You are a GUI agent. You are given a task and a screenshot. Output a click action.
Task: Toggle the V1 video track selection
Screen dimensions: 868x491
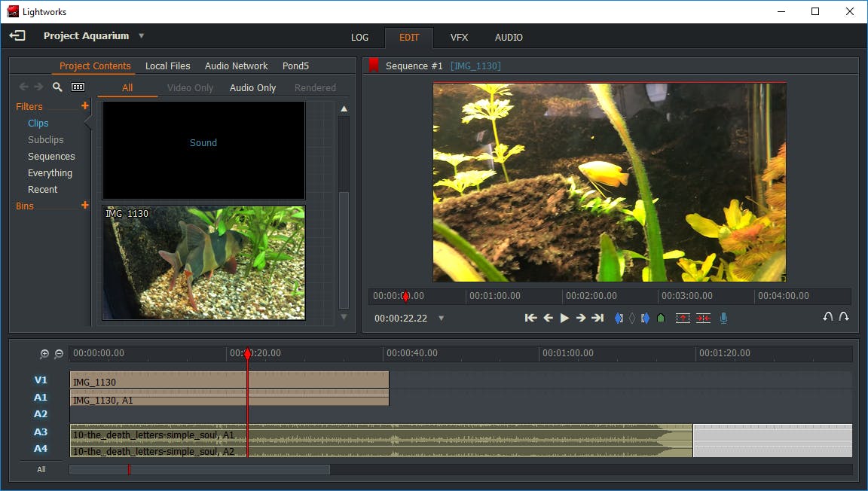tap(41, 380)
